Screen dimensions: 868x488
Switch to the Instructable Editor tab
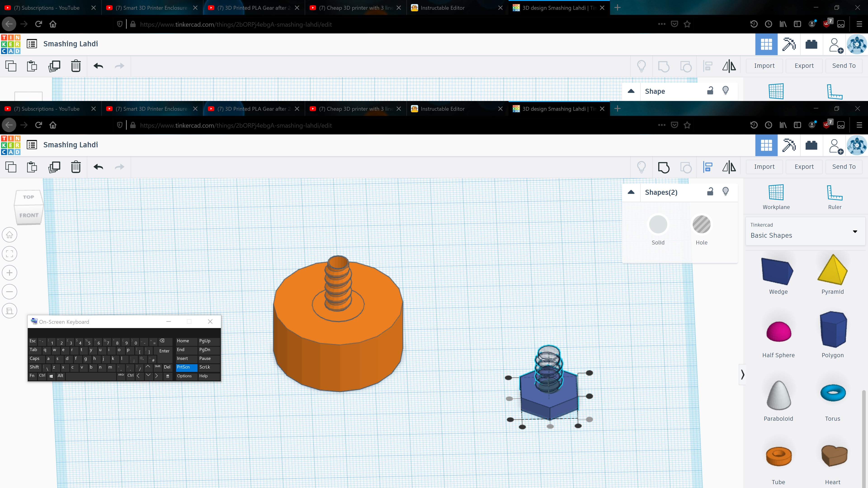tap(442, 109)
